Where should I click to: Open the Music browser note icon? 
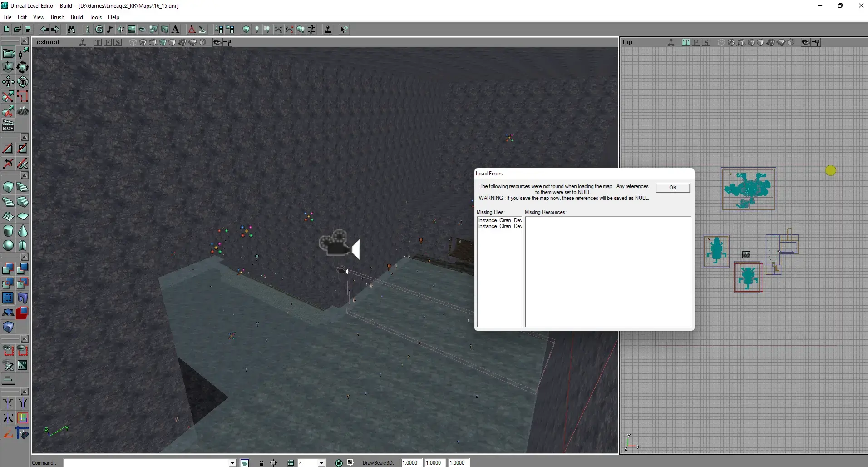coord(110,30)
